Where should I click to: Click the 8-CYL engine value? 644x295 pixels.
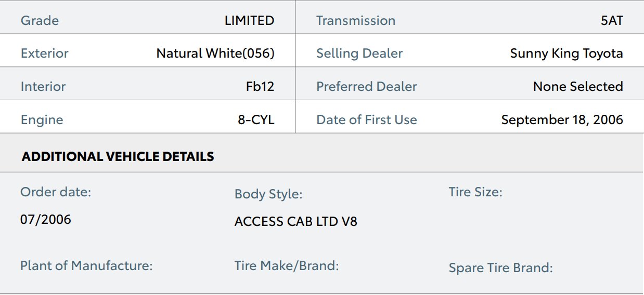point(256,119)
